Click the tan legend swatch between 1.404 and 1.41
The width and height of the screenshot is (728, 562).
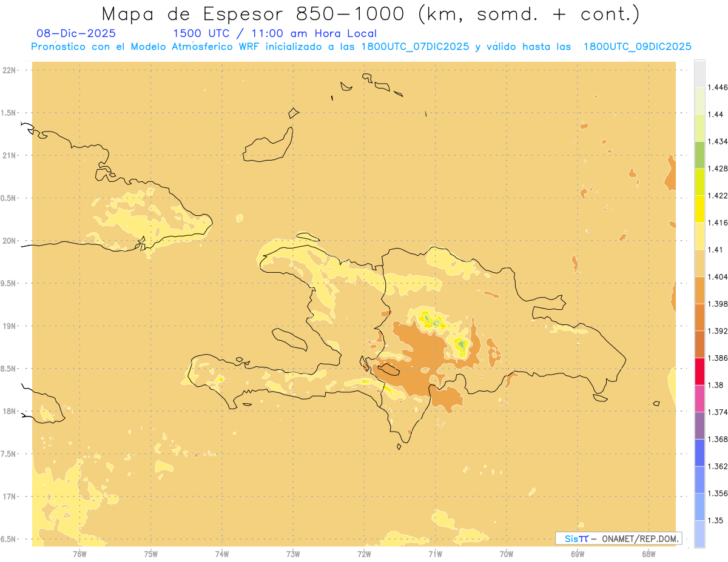tap(699, 263)
